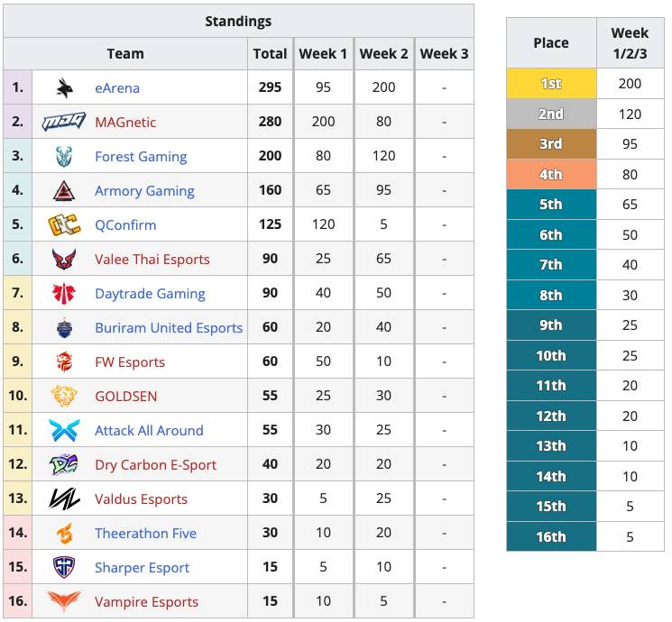Click the Vampire Esports bat logo
Image resolution: width=672 pixels, height=622 pixels.
[x=64, y=601]
